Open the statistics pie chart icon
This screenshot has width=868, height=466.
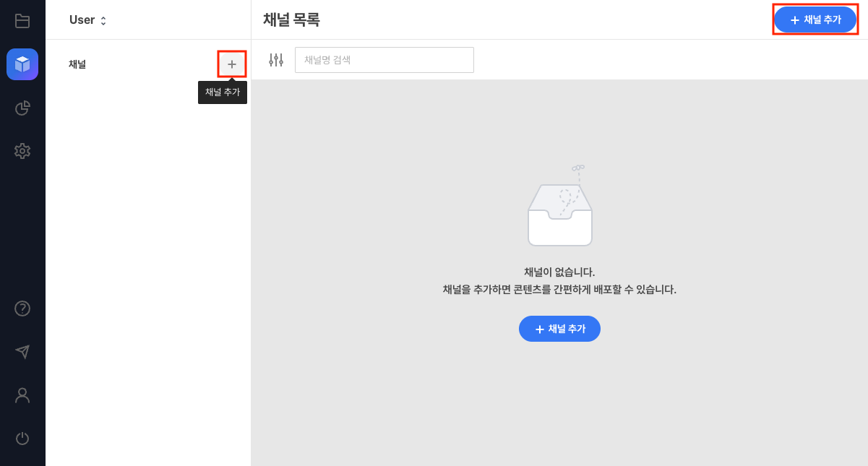point(22,108)
